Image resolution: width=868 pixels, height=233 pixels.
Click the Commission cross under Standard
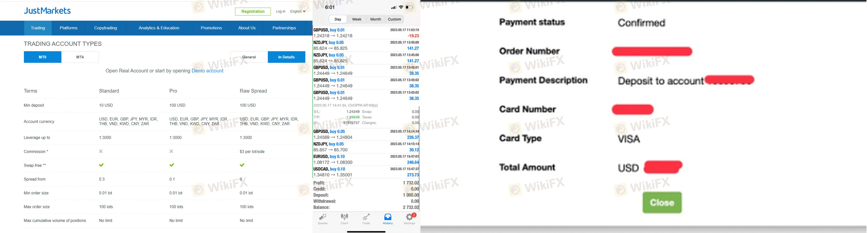click(x=101, y=152)
